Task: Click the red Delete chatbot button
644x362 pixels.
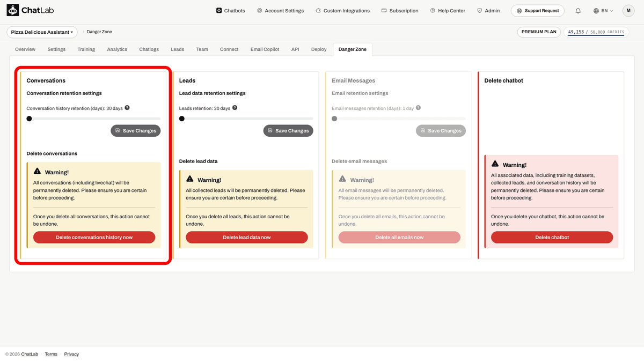Action: (552, 238)
